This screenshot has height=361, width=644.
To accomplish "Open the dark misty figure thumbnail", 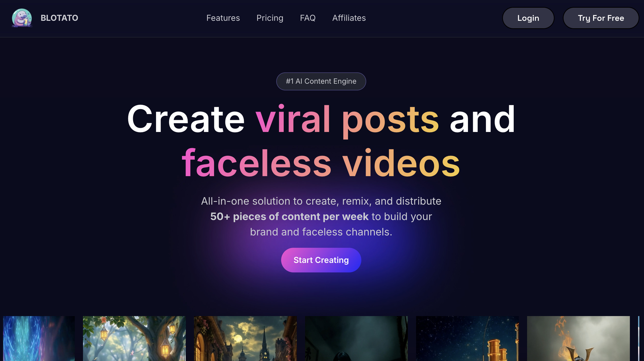I will pyautogui.click(x=356, y=338).
